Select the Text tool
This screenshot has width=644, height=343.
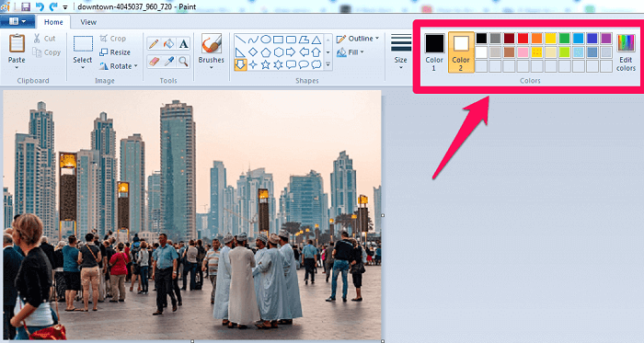pos(184,43)
